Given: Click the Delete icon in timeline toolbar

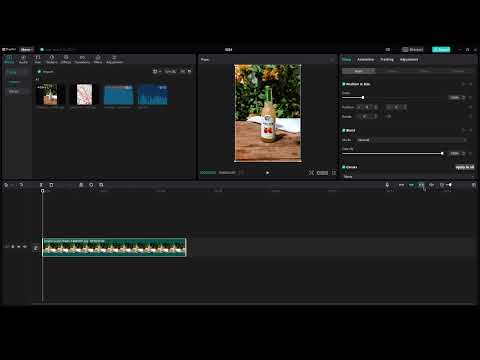Looking at the screenshot, I should 51,185.
